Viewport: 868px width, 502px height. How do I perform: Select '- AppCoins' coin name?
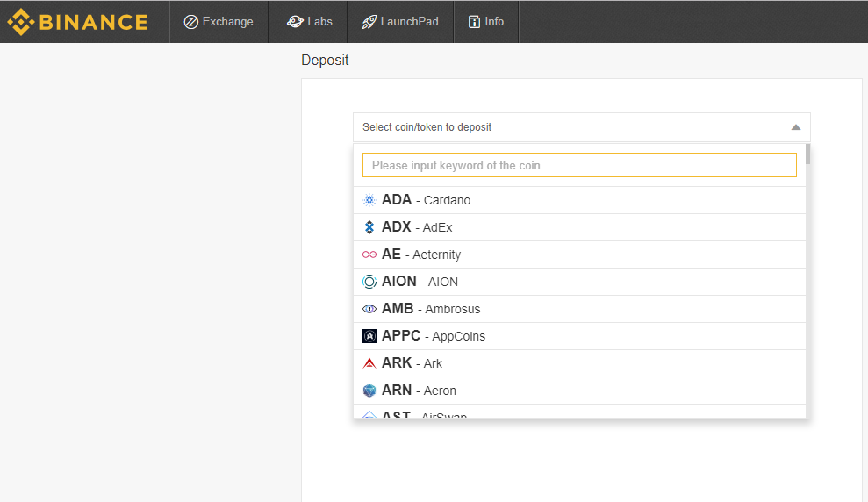click(455, 336)
